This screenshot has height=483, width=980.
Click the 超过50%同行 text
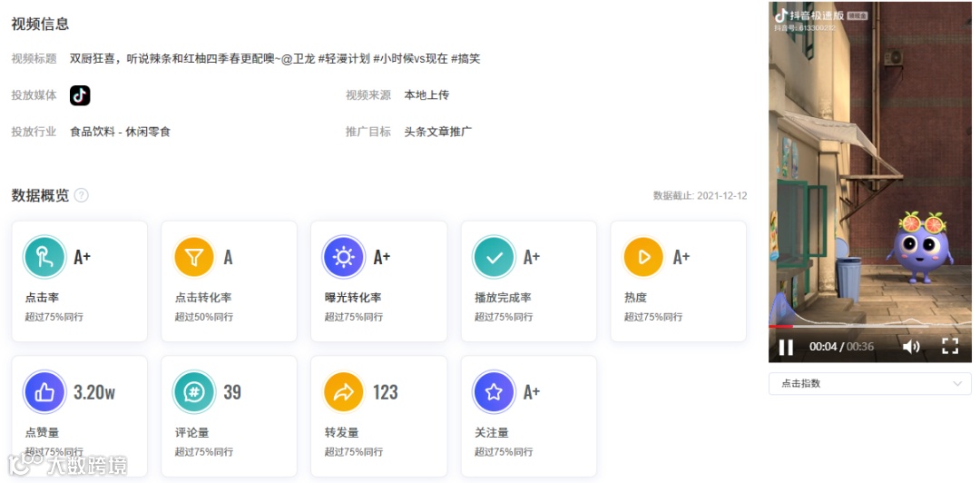(204, 317)
